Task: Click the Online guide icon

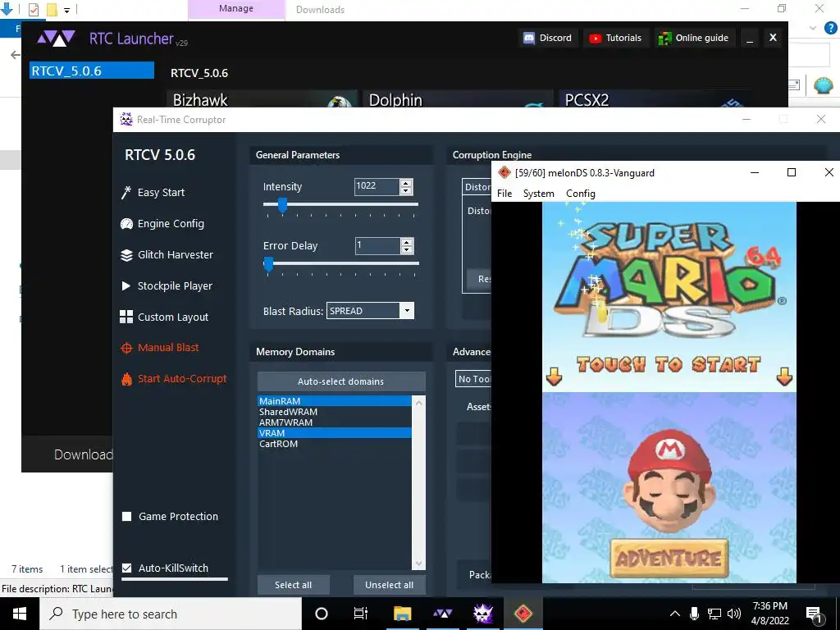Action: [664, 38]
